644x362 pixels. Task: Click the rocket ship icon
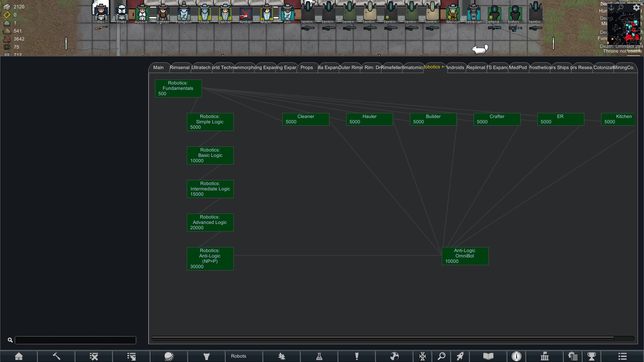click(x=460, y=356)
